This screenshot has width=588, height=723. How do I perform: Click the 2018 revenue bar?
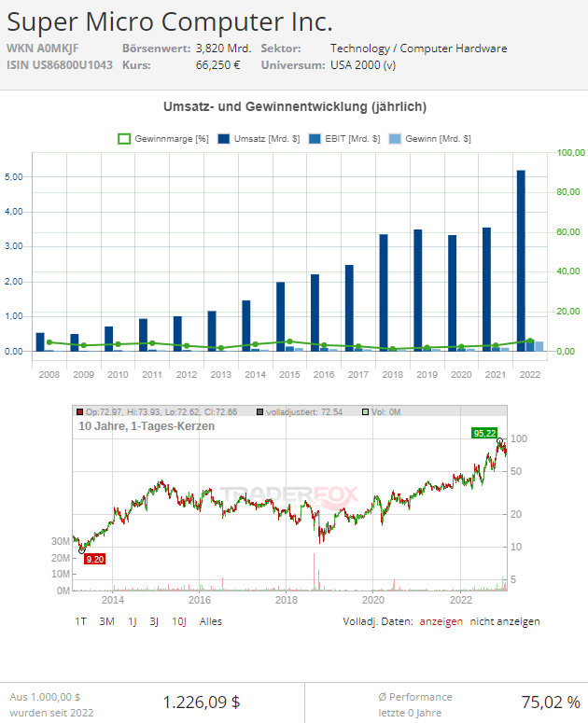pos(384,293)
